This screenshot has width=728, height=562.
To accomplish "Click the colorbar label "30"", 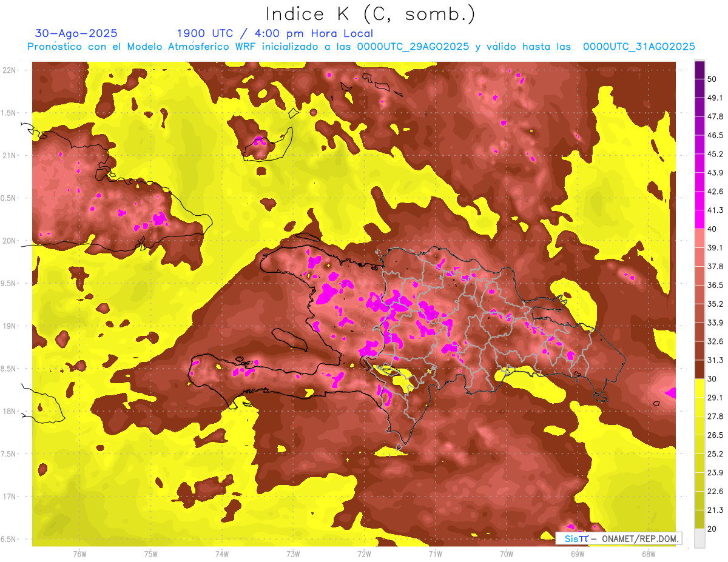I will click(712, 379).
